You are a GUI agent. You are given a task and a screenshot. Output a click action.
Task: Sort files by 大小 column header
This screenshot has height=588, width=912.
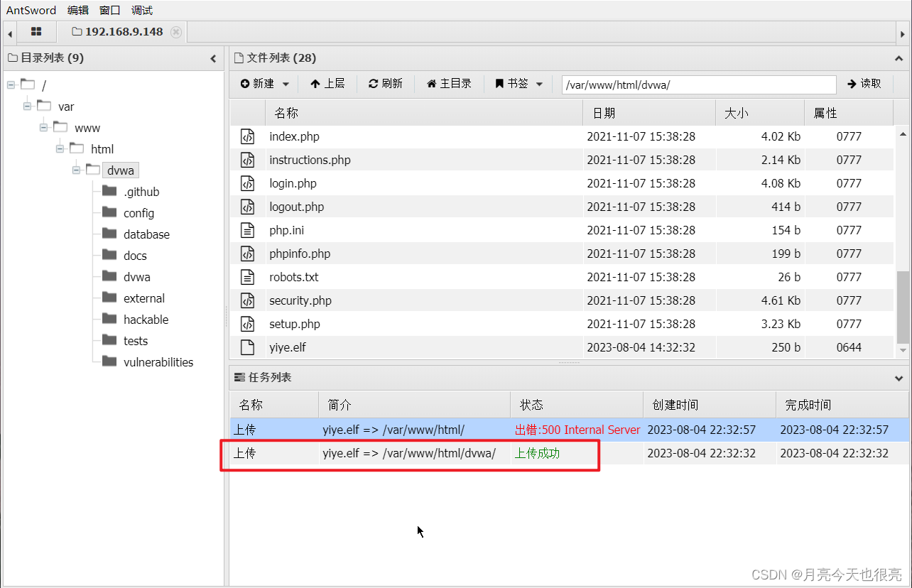pyautogui.click(x=760, y=113)
